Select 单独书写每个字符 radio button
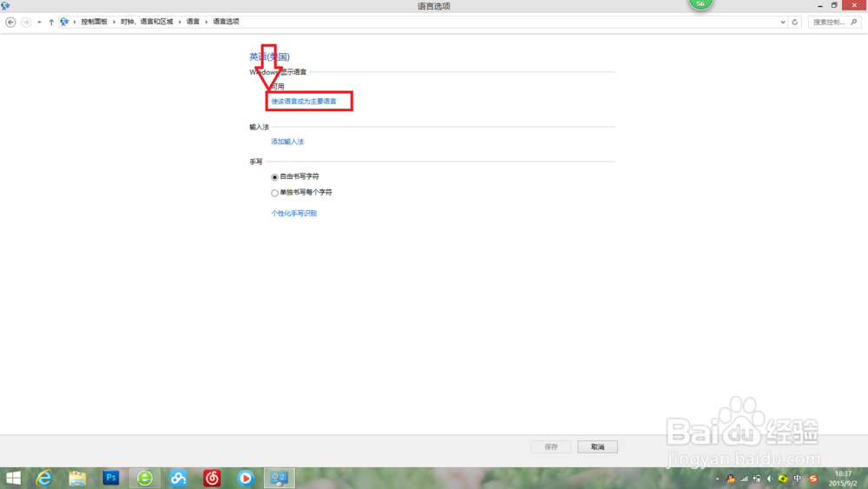 pyautogui.click(x=274, y=193)
